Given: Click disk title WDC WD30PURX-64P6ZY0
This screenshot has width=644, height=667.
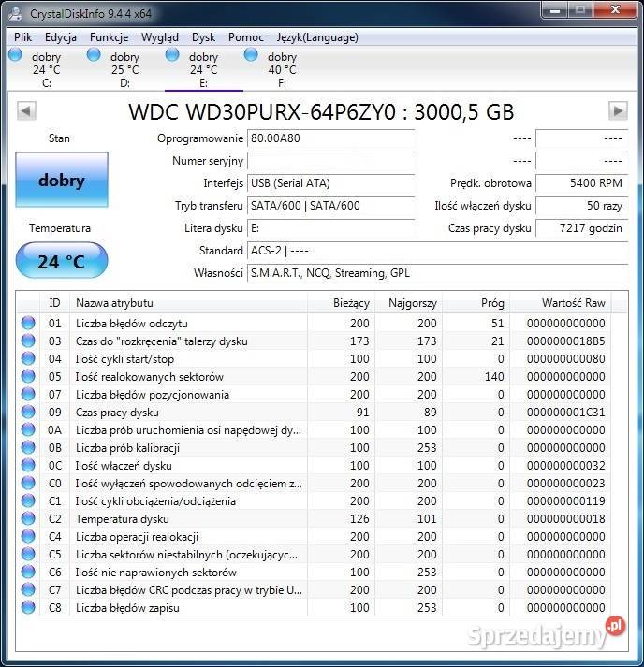Looking at the screenshot, I should coord(262,112).
